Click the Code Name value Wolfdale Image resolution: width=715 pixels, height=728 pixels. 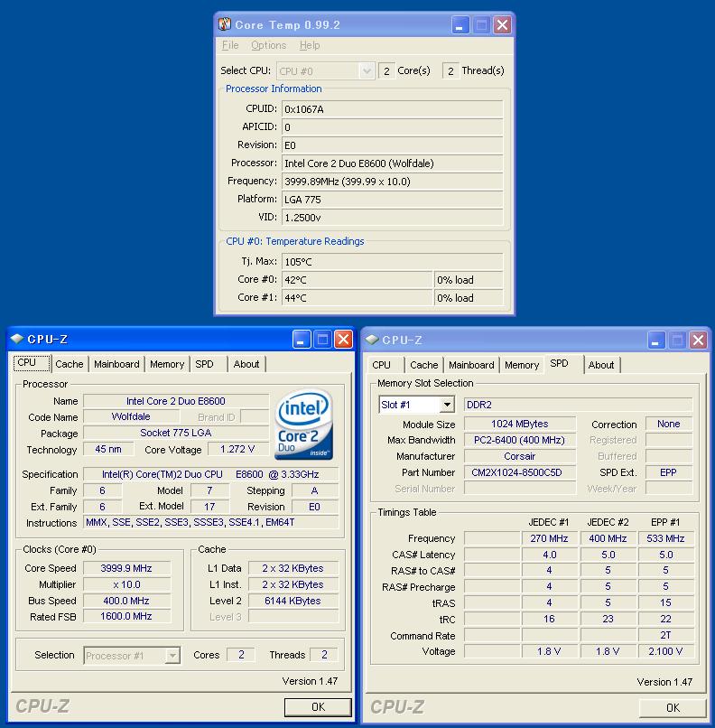(x=131, y=417)
